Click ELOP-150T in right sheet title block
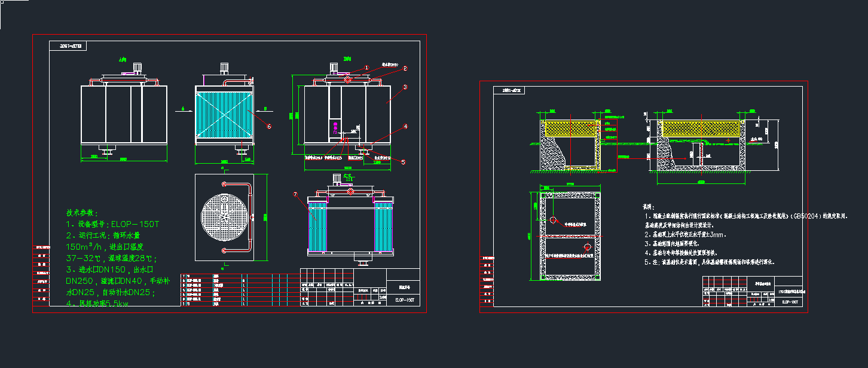The width and height of the screenshot is (868, 368). 790,303
